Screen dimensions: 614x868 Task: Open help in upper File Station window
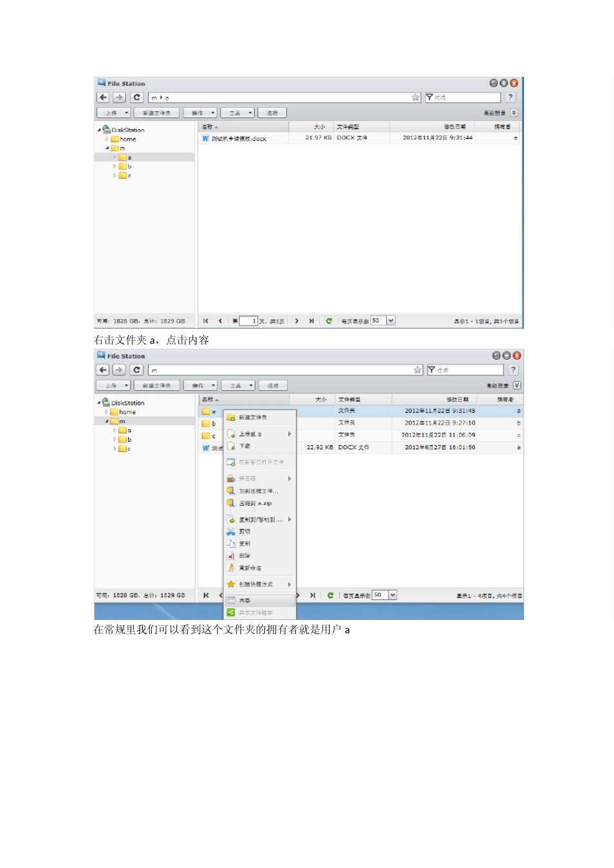tap(511, 98)
